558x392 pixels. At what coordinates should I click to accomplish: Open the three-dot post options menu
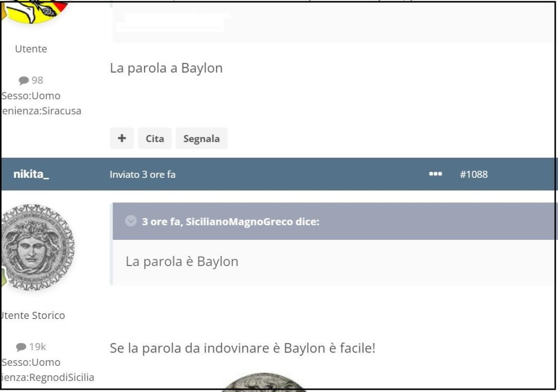435,175
